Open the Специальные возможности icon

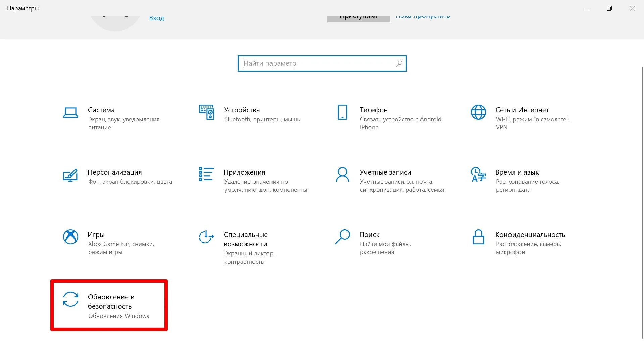tap(206, 237)
